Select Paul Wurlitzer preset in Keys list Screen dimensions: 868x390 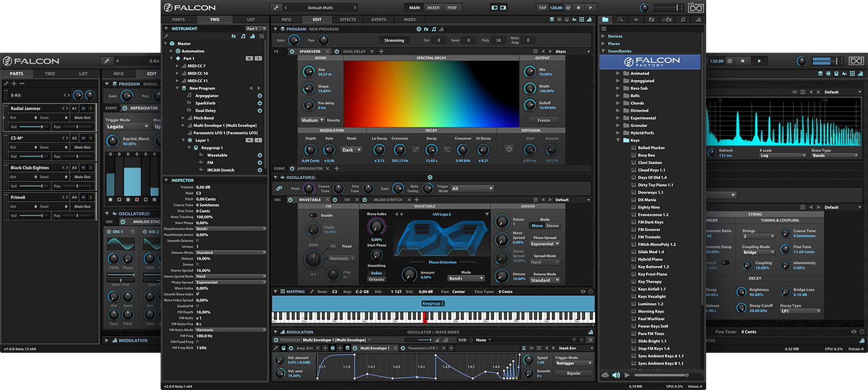coord(652,319)
